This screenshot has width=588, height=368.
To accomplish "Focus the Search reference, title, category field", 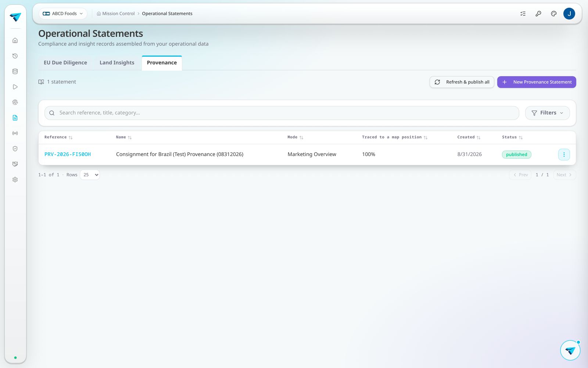I will click(282, 113).
